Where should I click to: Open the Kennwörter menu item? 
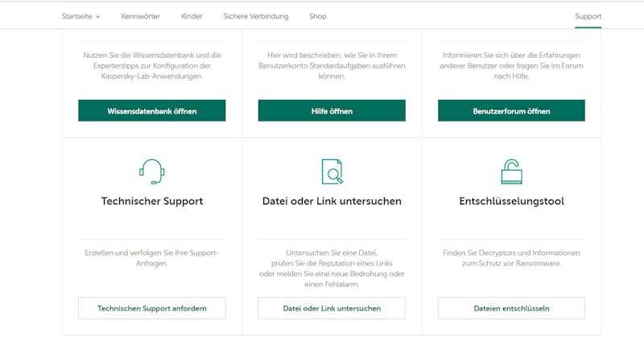point(140,16)
